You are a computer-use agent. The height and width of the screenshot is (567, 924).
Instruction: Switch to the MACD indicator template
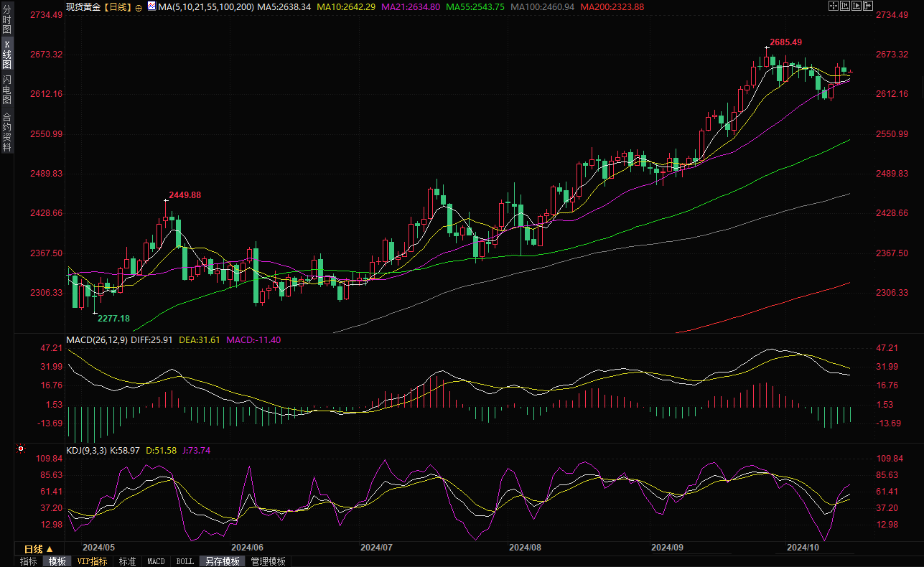click(x=156, y=561)
